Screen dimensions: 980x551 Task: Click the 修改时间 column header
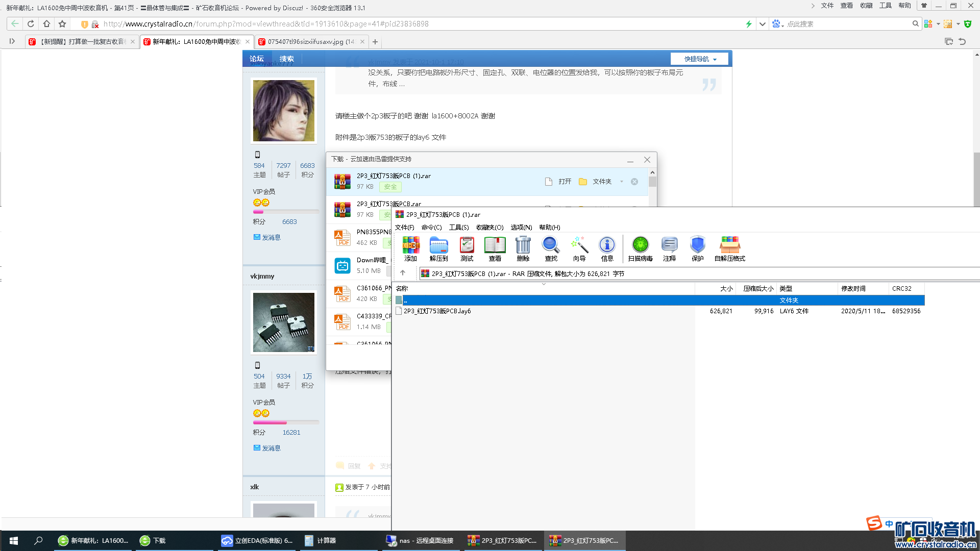[x=863, y=288]
